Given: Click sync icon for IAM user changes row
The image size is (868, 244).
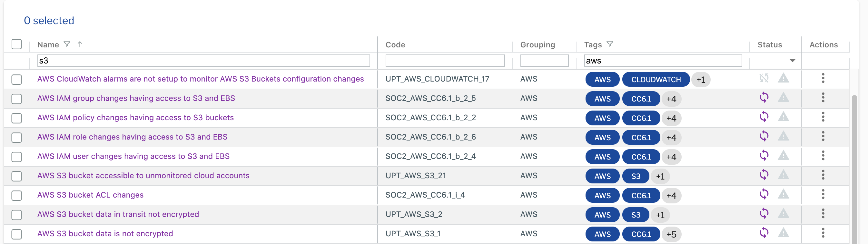Looking at the screenshot, I should 764,155.
